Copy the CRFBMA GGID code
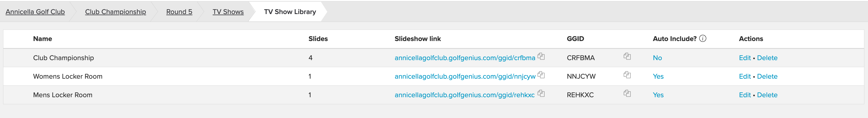 tap(627, 56)
